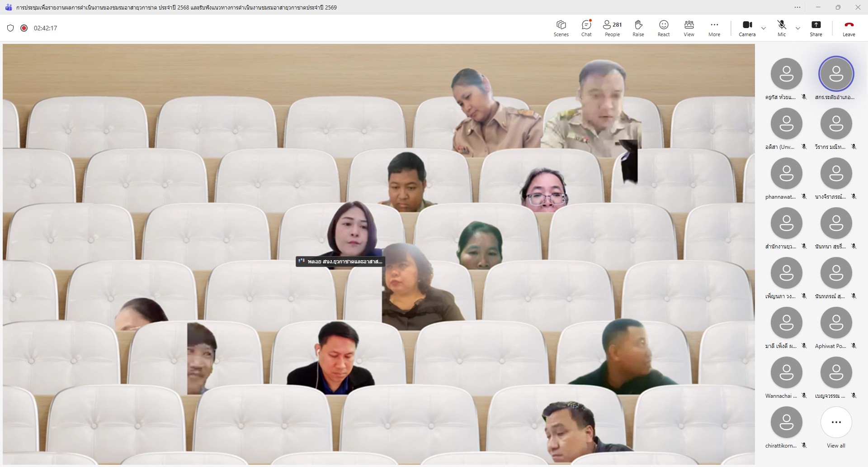Viewport: 868px width, 467px height.
Task: Show the People participant list
Action: 612,28
